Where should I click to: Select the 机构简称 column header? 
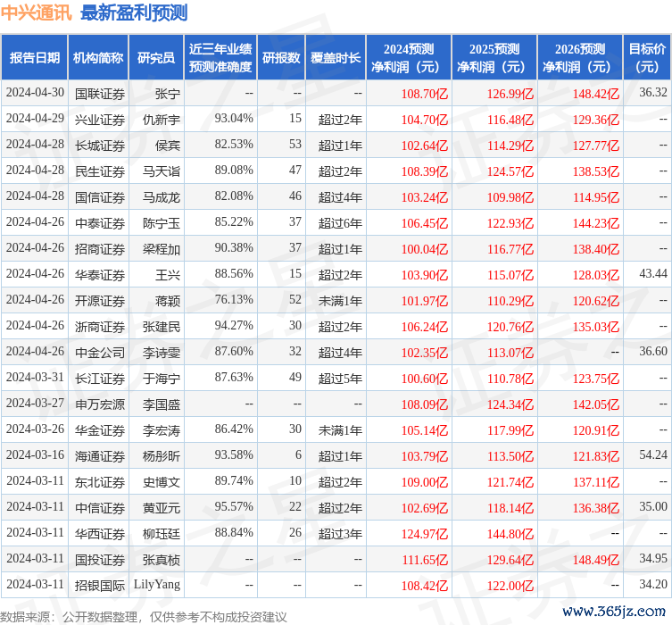coord(98,58)
